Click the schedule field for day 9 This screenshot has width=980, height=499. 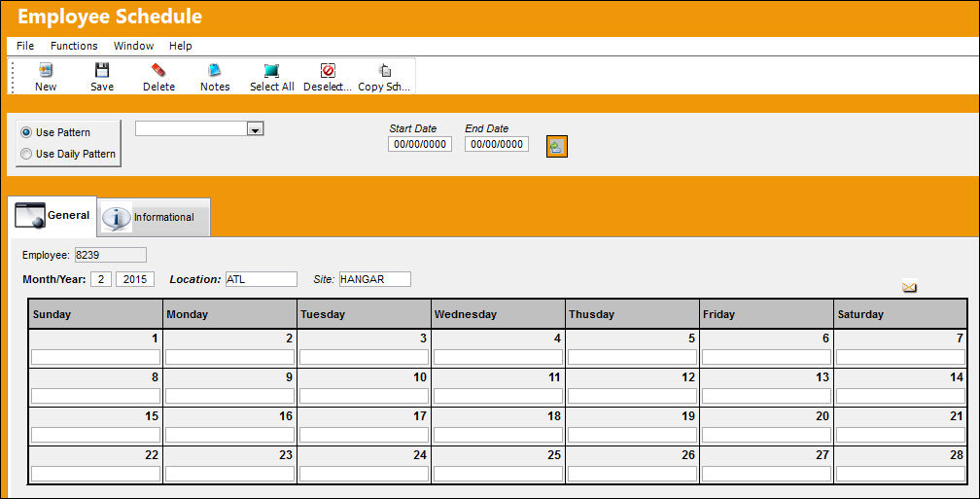230,396
